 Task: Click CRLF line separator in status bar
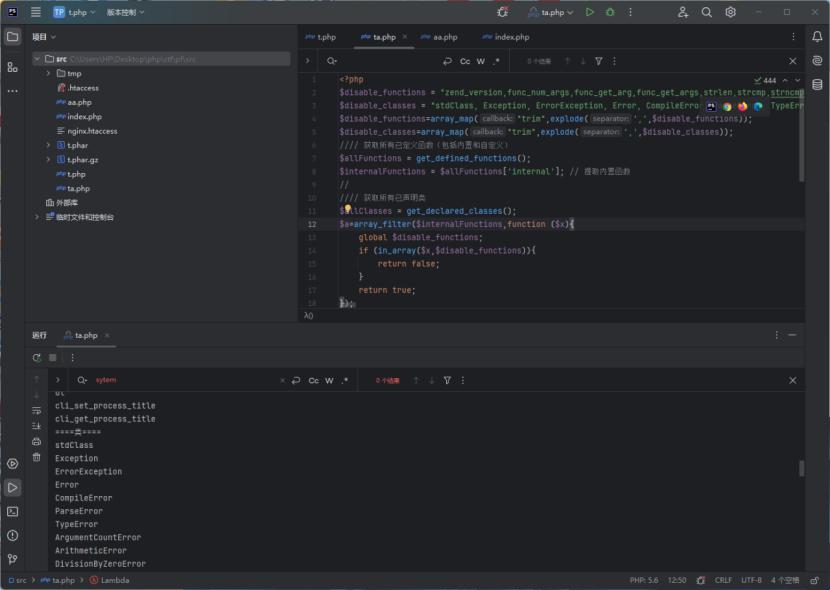tap(723, 580)
